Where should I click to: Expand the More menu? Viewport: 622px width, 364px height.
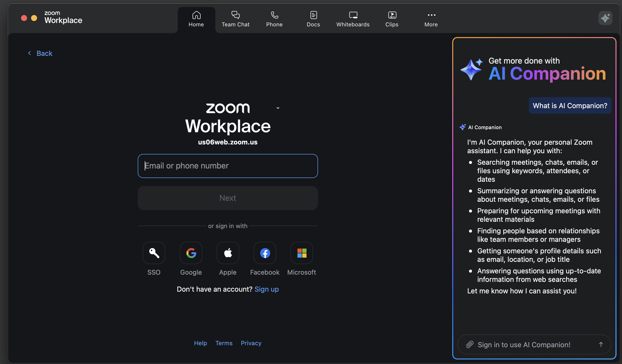pos(431,19)
